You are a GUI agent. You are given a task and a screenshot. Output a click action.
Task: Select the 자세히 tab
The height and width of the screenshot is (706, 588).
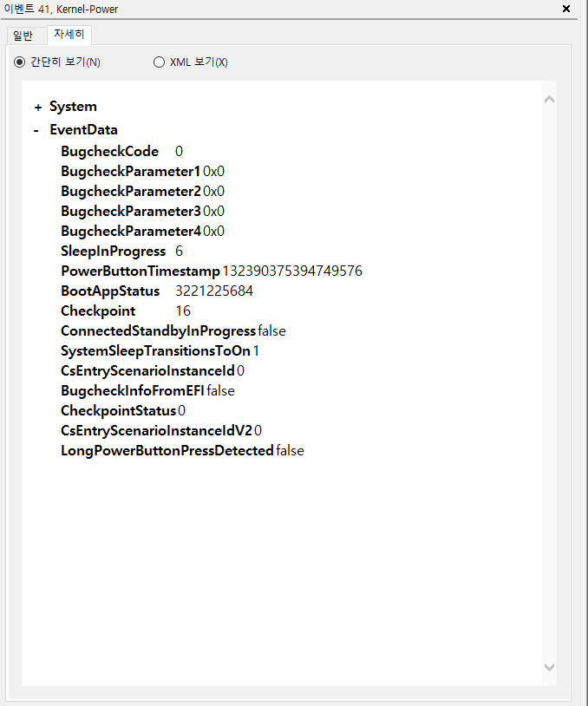pos(69,36)
